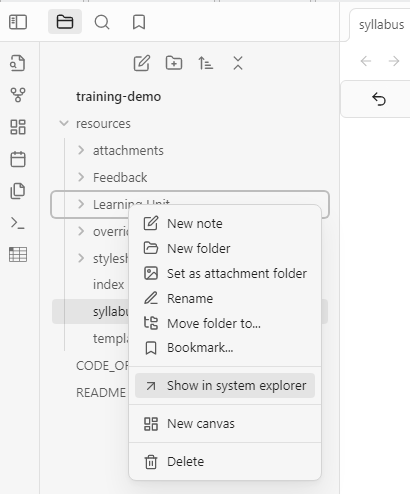The height and width of the screenshot is (494, 410).
Task: Choose New note in context menu
Action: pos(225,224)
